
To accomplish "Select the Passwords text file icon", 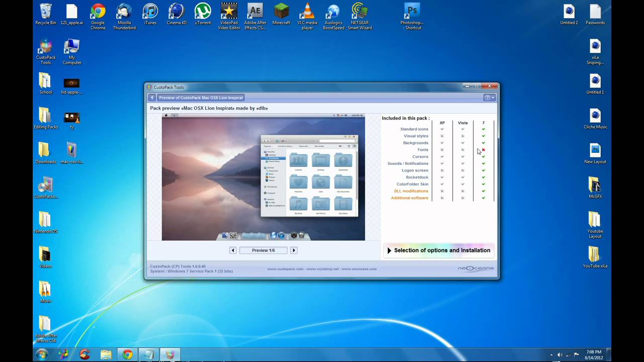I will pos(595,15).
